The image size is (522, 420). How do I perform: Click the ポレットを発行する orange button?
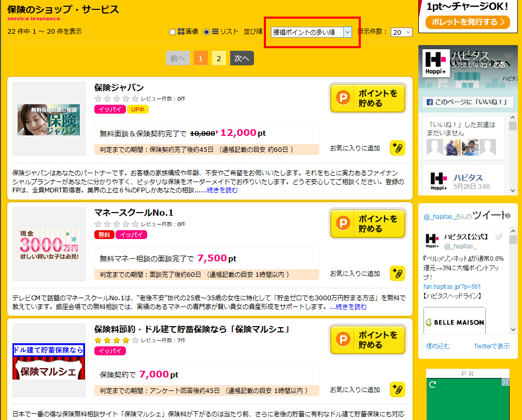coord(468,22)
